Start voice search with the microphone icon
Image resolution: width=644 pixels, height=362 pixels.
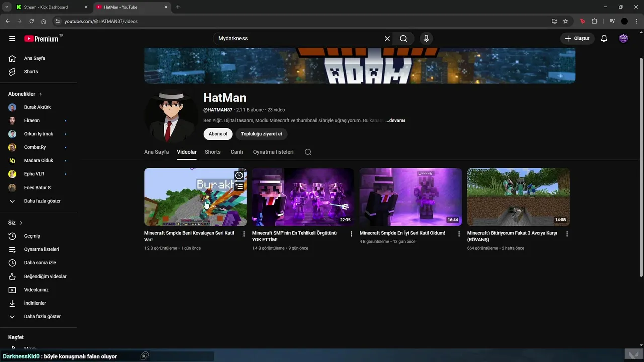point(426,38)
